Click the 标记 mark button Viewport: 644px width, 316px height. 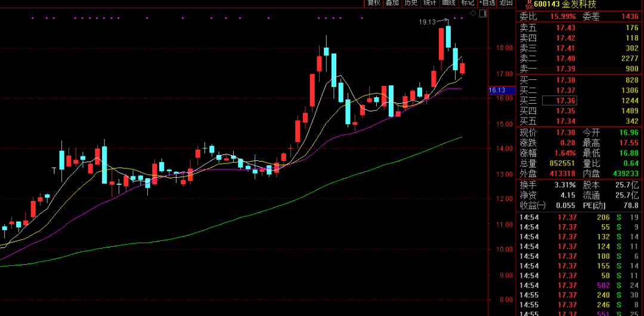[x=467, y=3]
